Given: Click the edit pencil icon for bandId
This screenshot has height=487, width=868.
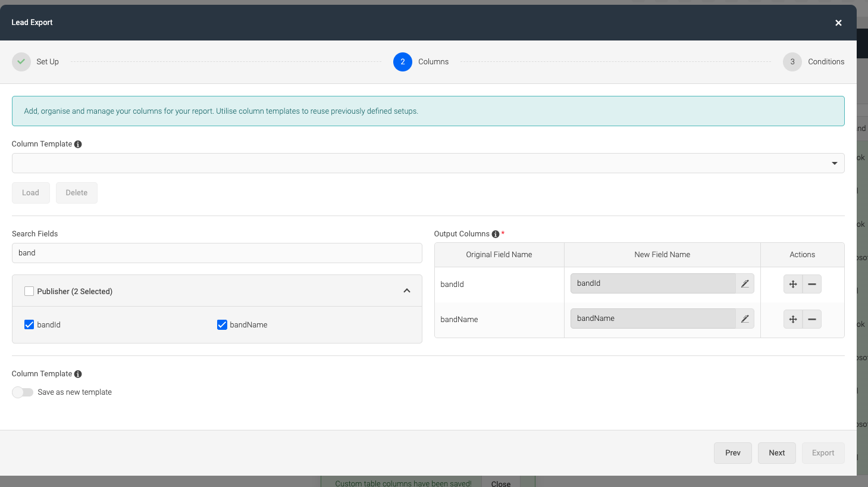Looking at the screenshot, I should coord(745,283).
